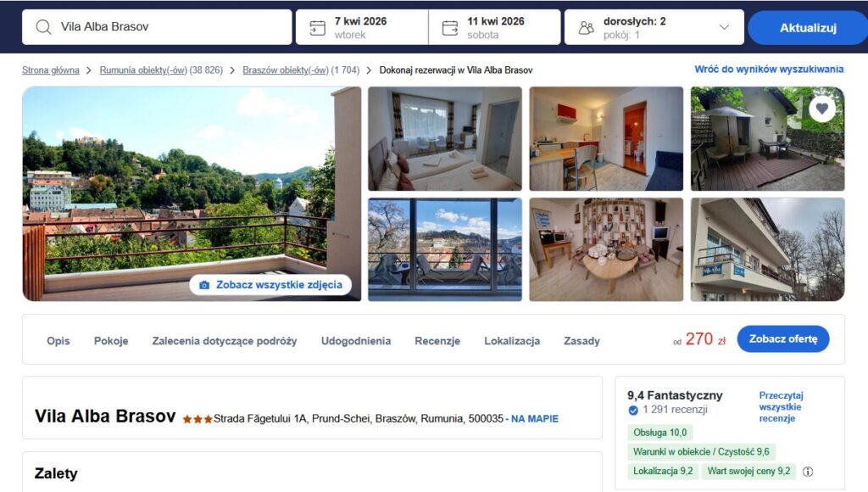The image size is (868, 492).
Task: Save property with heart icon
Action: point(822,109)
